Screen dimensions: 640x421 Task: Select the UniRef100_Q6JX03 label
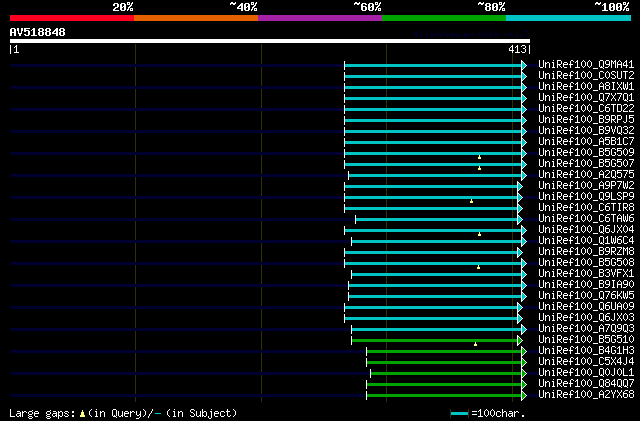pyautogui.click(x=586, y=318)
